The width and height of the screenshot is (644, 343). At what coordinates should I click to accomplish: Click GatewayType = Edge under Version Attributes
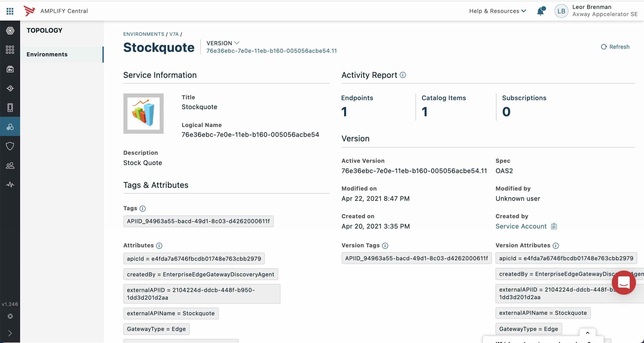pyautogui.click(x=529, y=329)
